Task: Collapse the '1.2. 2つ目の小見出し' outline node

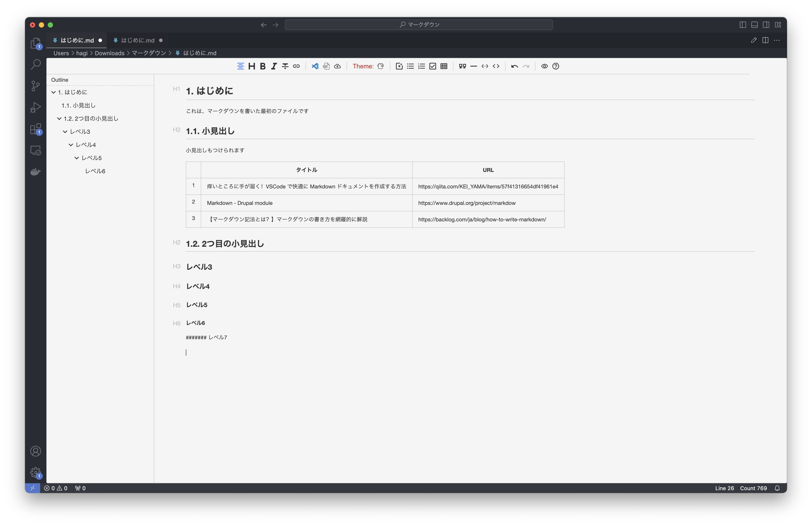Action: [59, 118]
